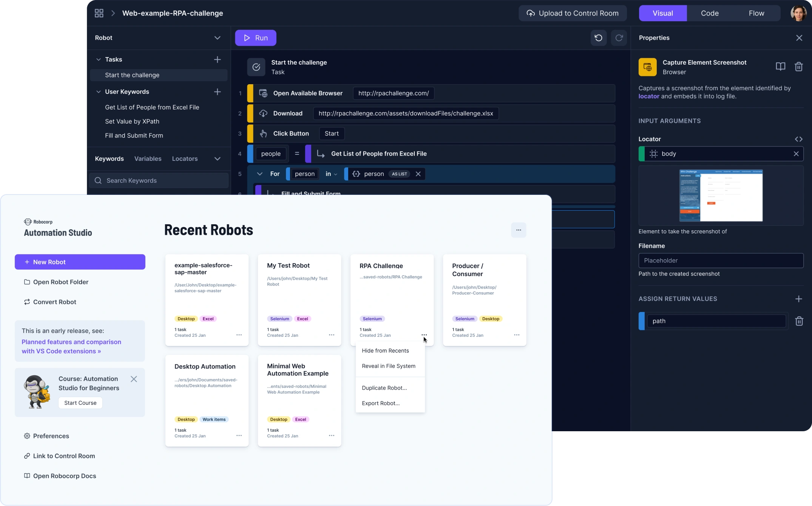This screenshot has width=812, height=506.
Task: Open the Variables tab
Action: coord(148,159)
